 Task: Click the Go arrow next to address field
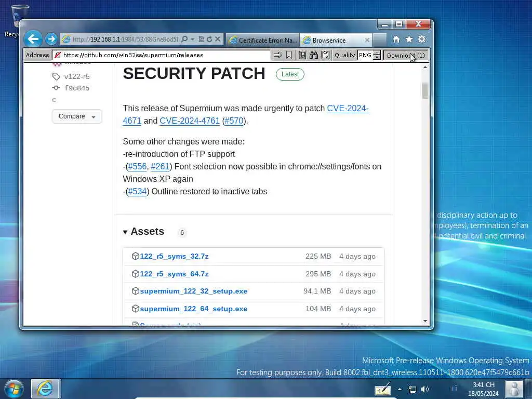click(x=277, y=55)
